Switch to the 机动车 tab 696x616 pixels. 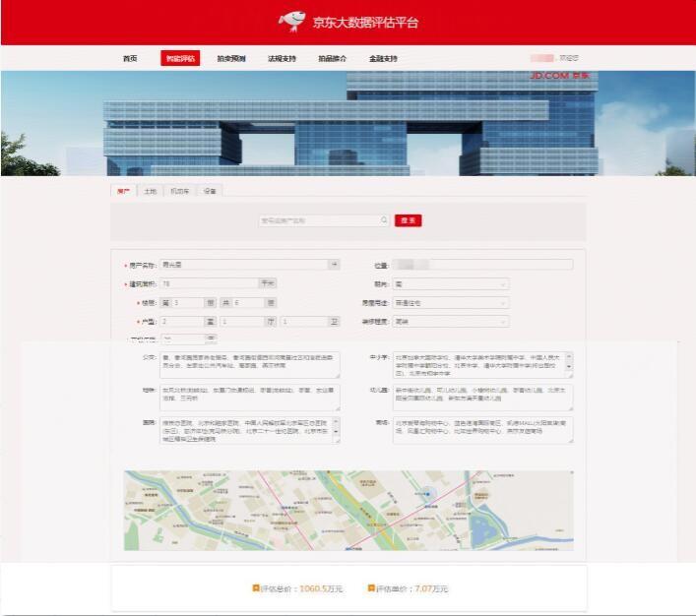(180, 191)
